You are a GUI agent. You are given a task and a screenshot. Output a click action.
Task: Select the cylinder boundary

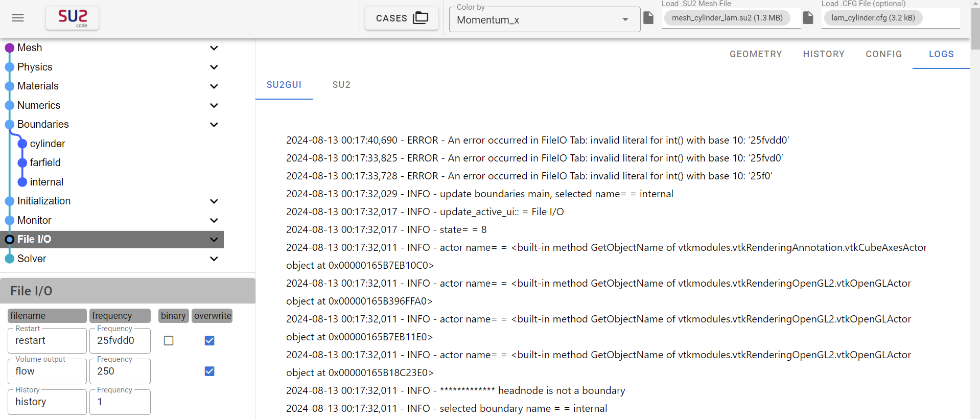pos(48,144)
